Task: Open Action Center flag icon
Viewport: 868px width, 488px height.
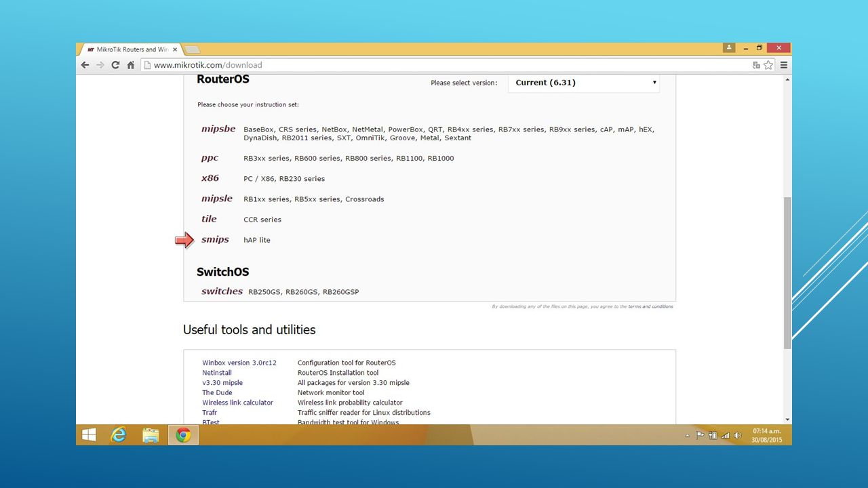Action: (x=701, y=436)
